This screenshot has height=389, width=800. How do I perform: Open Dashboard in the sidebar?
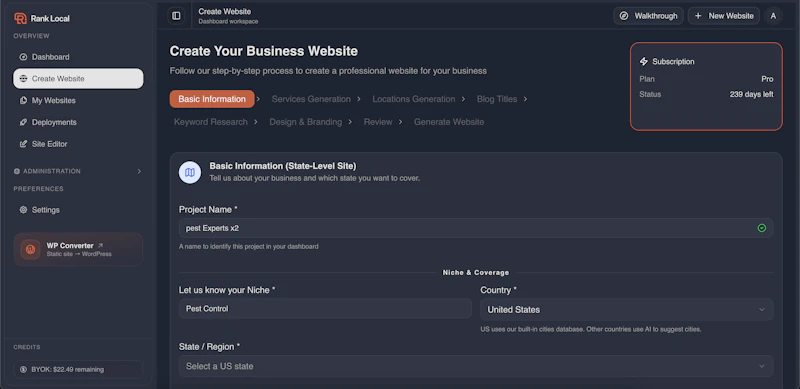coord(78,57)
